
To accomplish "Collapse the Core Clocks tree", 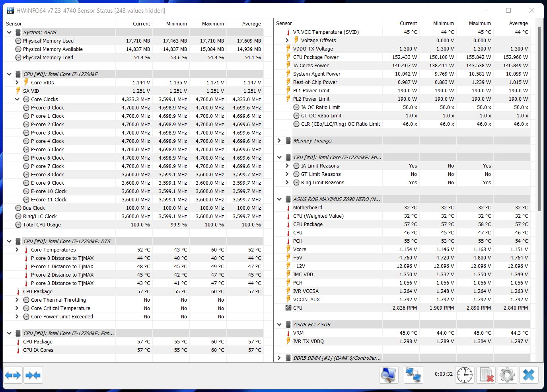I will 17,99.
